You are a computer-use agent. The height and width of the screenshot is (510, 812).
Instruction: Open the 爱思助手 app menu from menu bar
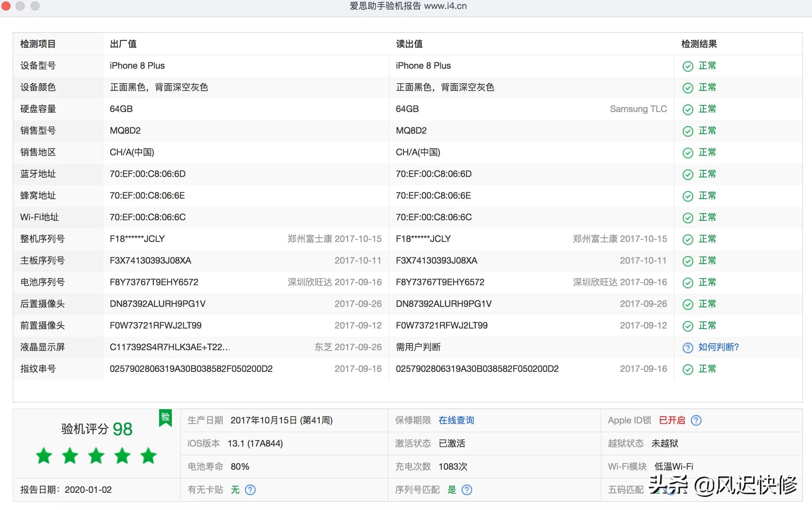tap(406, 6)
